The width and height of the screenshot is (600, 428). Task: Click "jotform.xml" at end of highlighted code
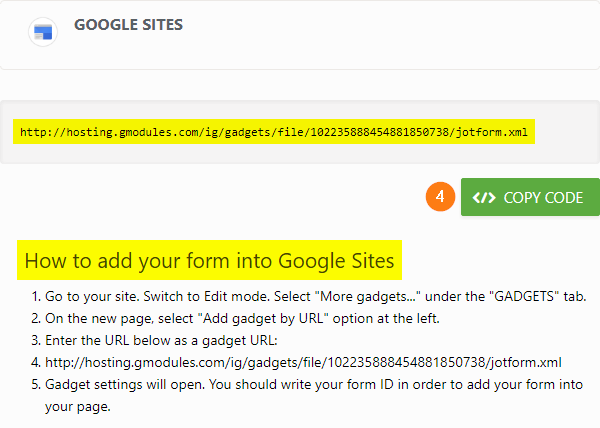(501, 131)
